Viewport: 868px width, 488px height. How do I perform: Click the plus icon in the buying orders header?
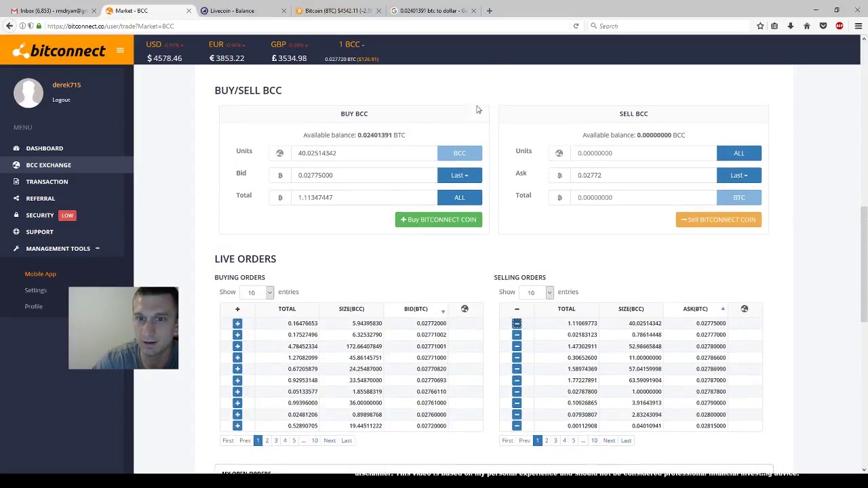(237, 309)
